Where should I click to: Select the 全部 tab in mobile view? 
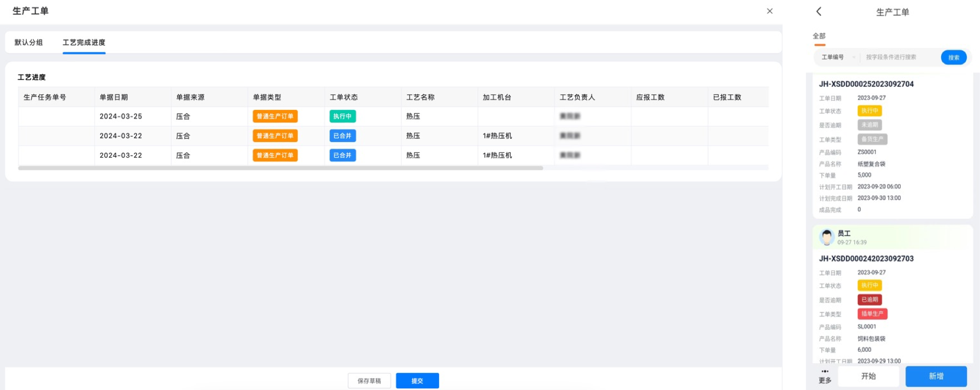(819, 36)
